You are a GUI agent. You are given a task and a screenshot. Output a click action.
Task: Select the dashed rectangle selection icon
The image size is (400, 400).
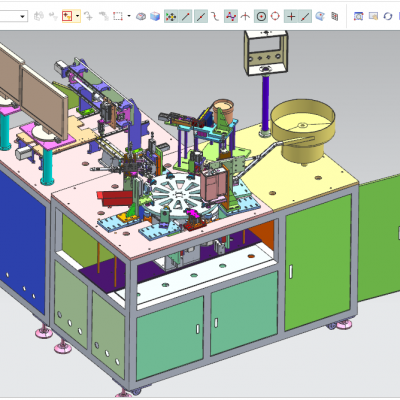[x=118, y=16]
